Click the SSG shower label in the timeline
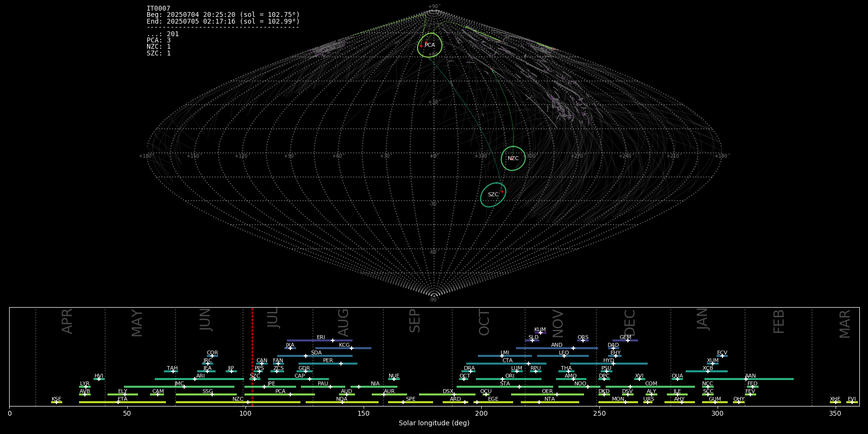 click(207, 391)
